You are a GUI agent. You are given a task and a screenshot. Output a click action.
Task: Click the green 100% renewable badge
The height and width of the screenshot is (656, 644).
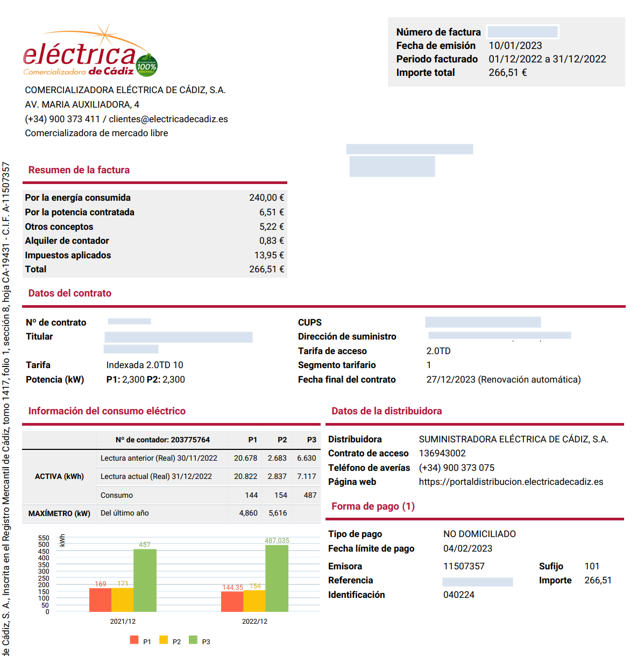point(146,66)
